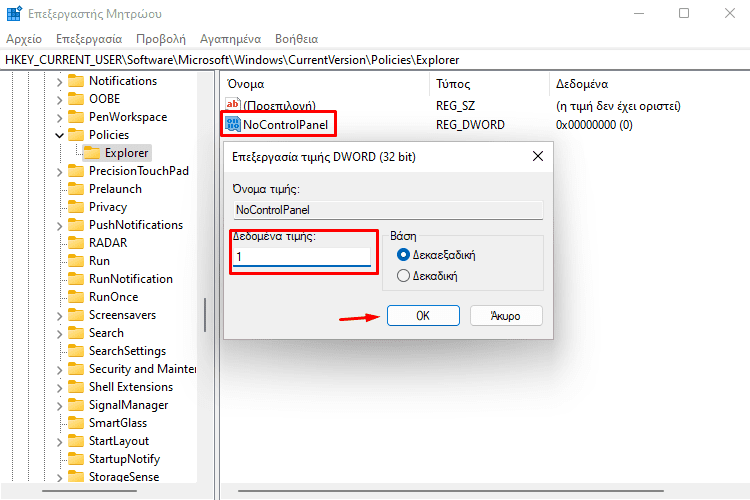
Task: Click the values pane horizontal scrollbar
Action: point(451,491)
